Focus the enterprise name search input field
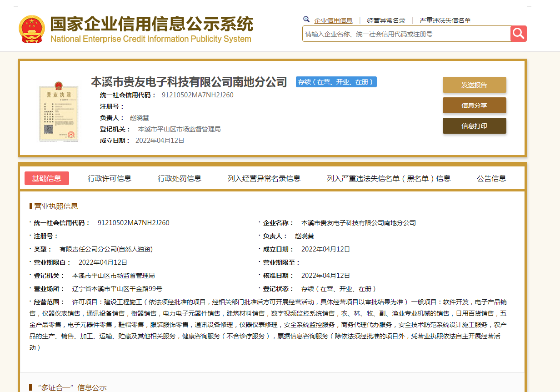Screen dimensions: 560x392 click(406, 34)
